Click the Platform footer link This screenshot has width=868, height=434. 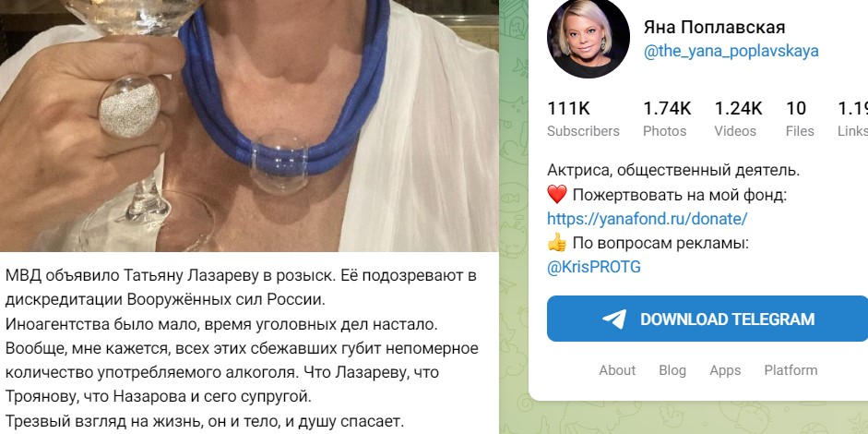tap(791, 370)
